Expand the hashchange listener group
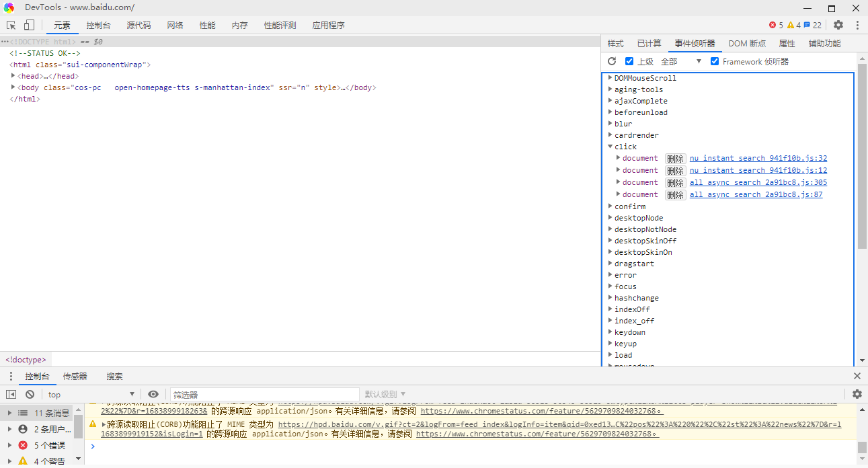This screenshot has height=468, width=868. pyautogui.click(x=610, y=297)
